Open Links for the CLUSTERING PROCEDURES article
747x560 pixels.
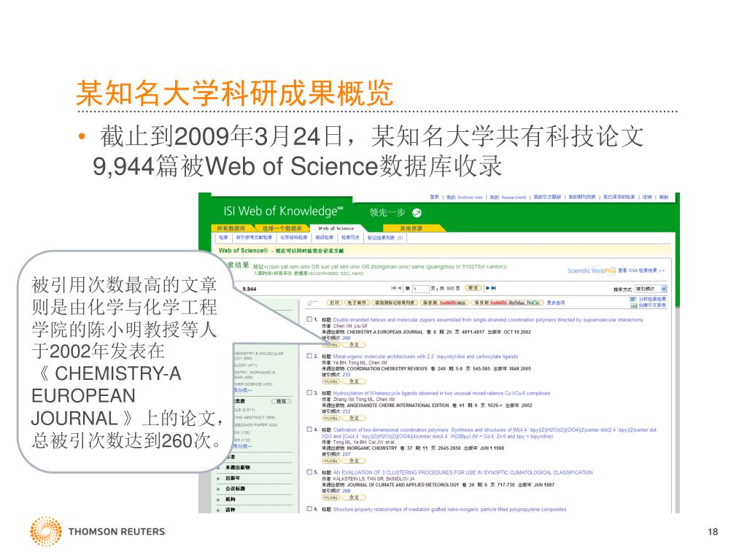pos(331,497)
